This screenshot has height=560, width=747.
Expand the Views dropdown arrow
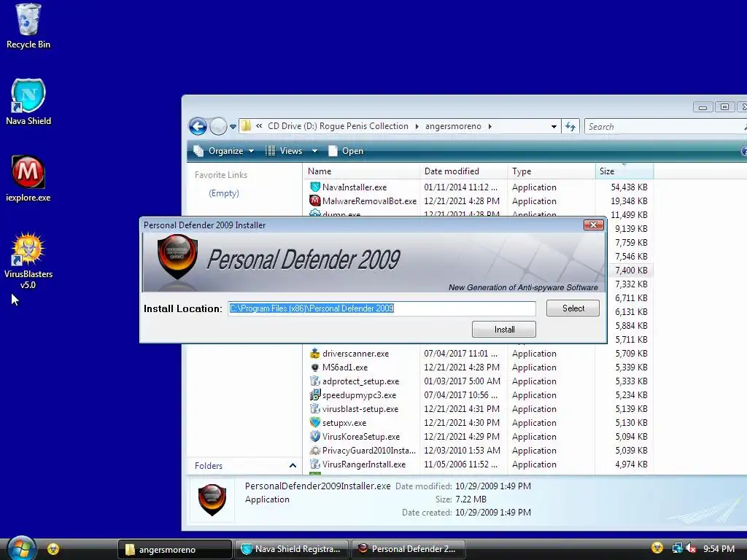[x=314, y=151]
